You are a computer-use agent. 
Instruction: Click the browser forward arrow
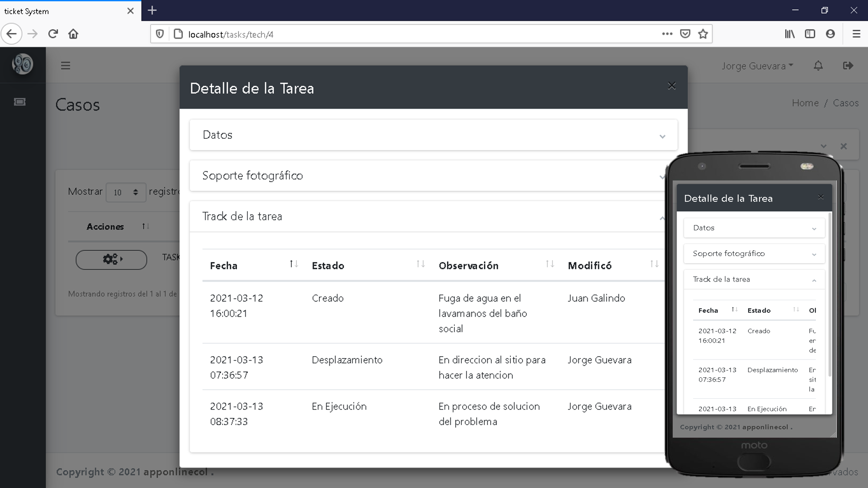pos(33,34)
